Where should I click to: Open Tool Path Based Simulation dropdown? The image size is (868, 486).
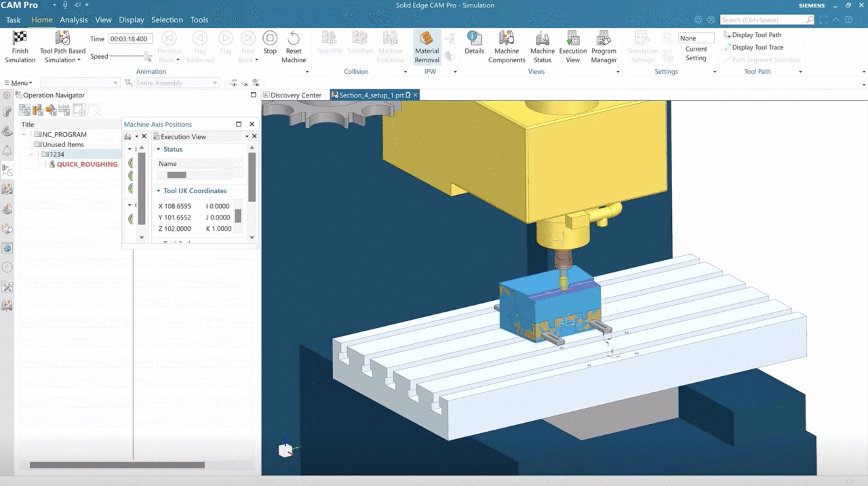79,60
